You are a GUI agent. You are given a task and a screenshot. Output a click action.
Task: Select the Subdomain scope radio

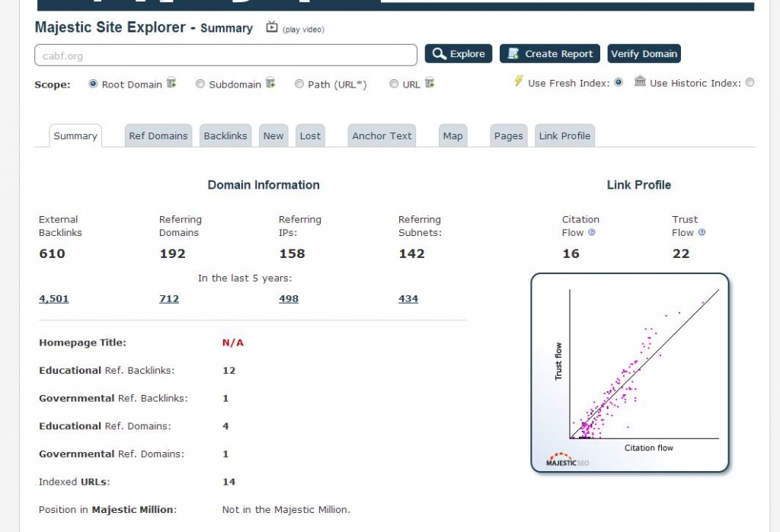pyautogui.click(x=200, y=84)
